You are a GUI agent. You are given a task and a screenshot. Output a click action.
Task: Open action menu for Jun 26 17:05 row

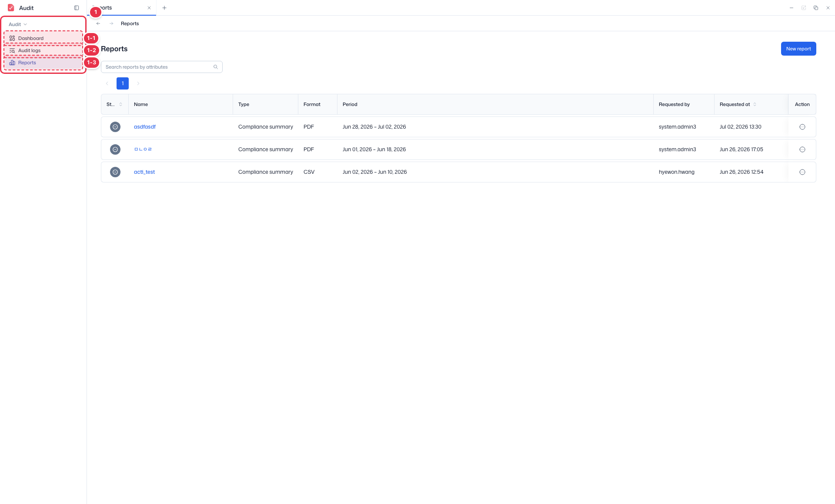[x=802, y=149]
